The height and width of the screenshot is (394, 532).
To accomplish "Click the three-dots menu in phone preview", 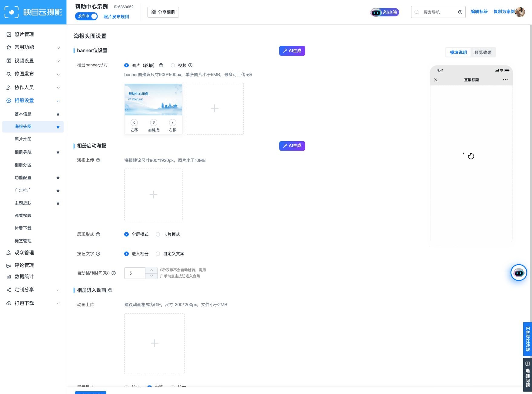I will 505,80.
